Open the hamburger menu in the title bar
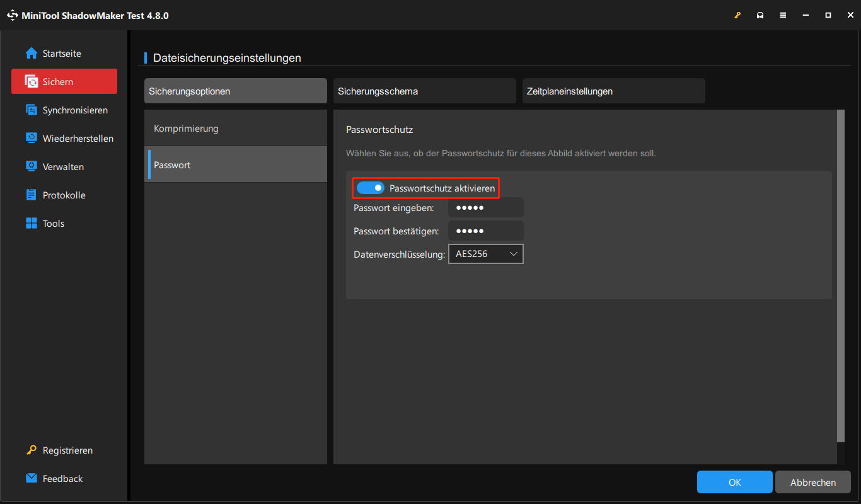Image resolution: width=861 pixels, height=504 pixels. pyautogui.click(x=783, y=14)
